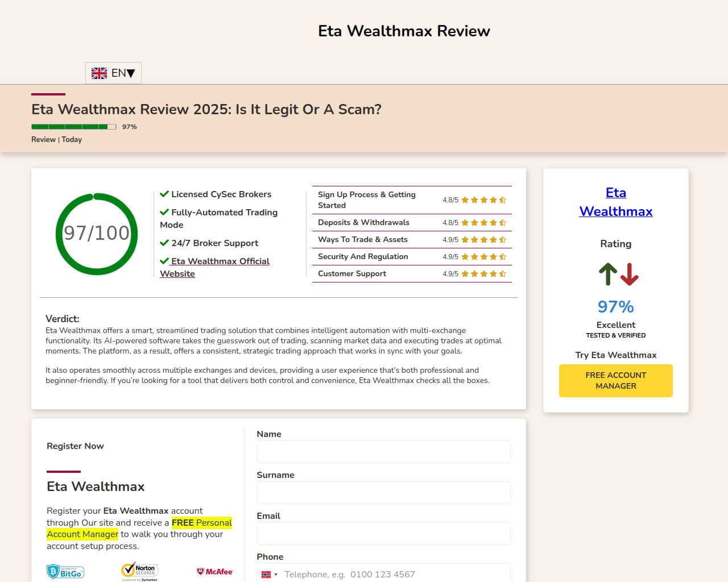Click the checkmark beside Fully-Automated Trading Mode
Viewport: 728px width, 582px height.
[164, 213]
